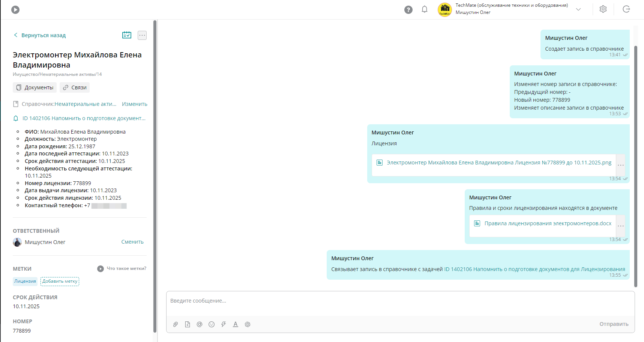Image resolution: width=644 pixels, height=342 pixels.
Task: Click the Что такое метки help link
Action: click(x=126, y=268)
